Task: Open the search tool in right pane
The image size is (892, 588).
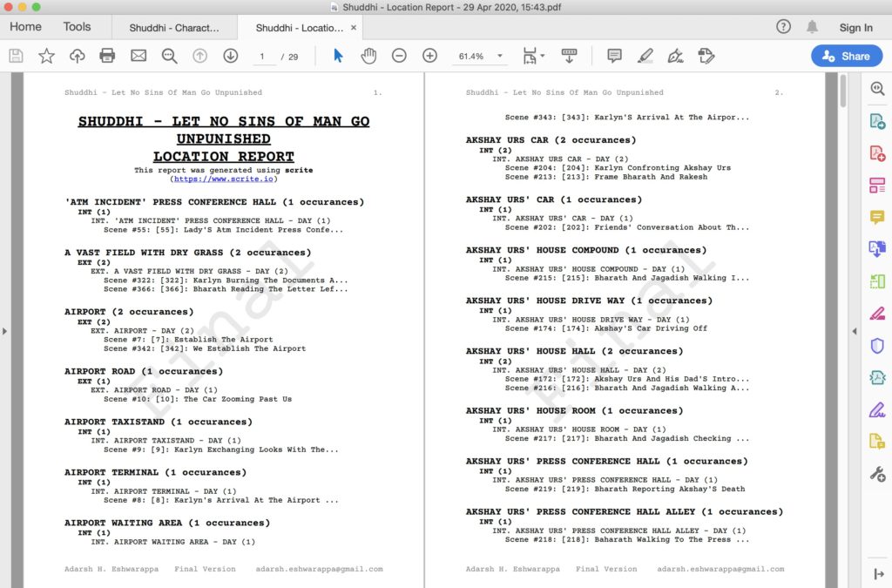Action: click(877, 89)
